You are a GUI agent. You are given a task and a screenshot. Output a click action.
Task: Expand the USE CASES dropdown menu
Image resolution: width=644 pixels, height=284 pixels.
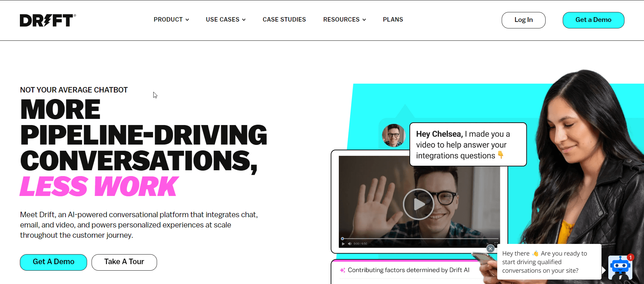(x=226, y=20)
